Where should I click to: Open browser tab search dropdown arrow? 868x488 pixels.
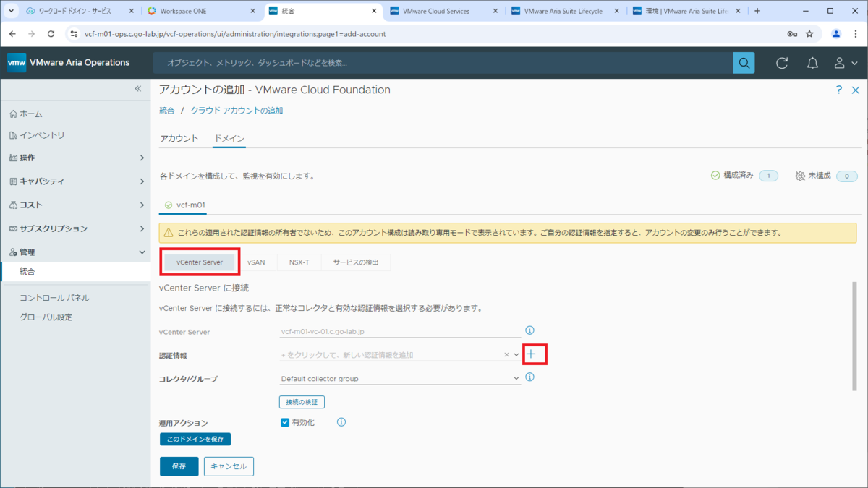[x=11, y=11]
